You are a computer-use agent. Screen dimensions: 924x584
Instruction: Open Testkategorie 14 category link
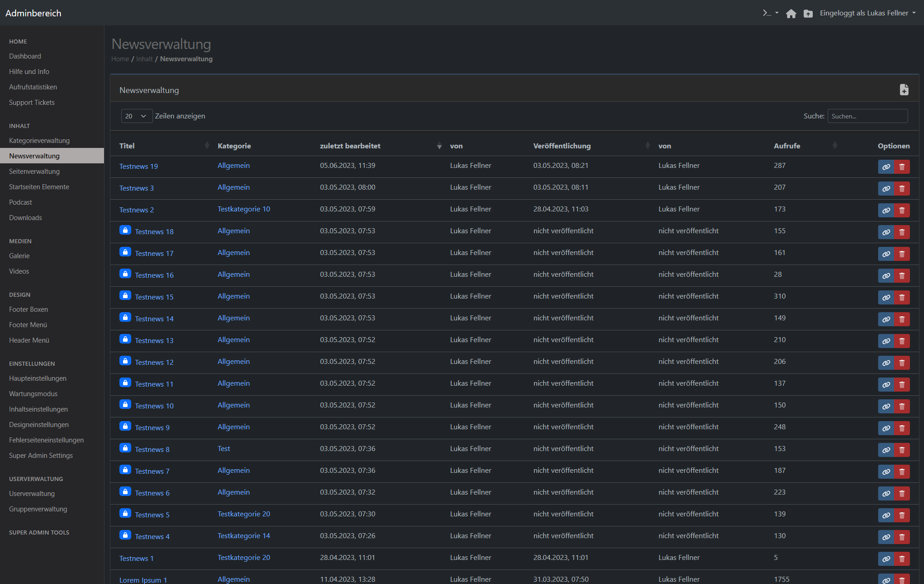point(244,536)
